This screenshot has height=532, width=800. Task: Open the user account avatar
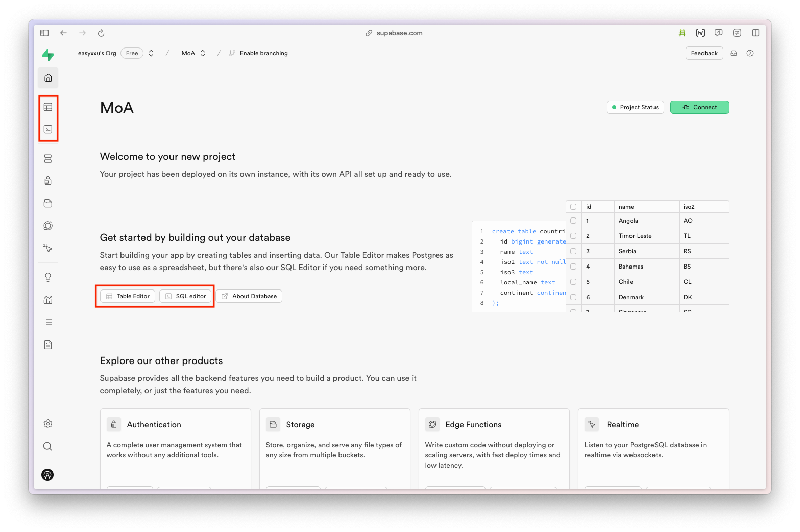tap(47, 475)
